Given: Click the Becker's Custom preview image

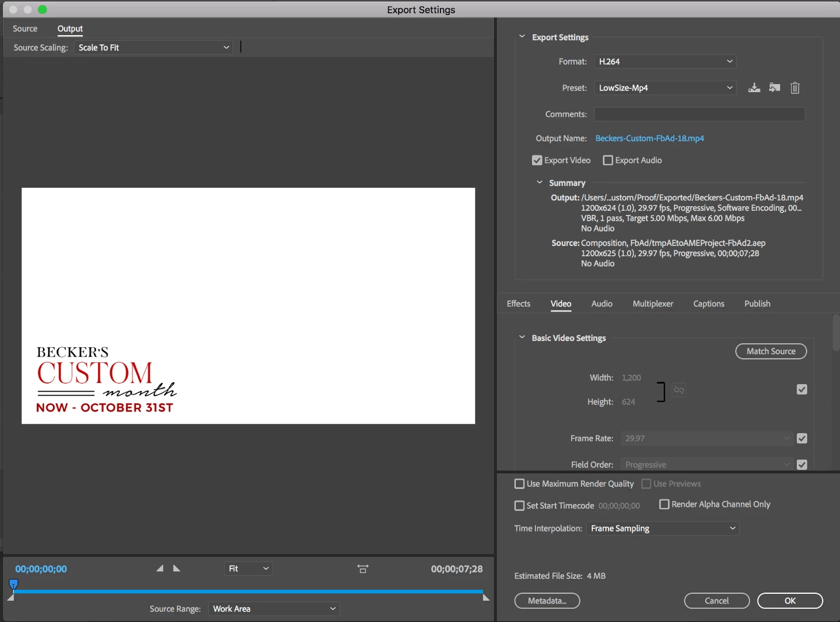Looking at the screenshot, I should (x=248, y=306).
